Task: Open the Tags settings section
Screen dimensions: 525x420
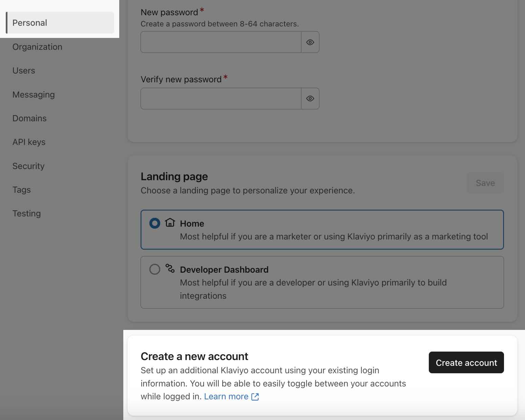Action: coord(21,190)
